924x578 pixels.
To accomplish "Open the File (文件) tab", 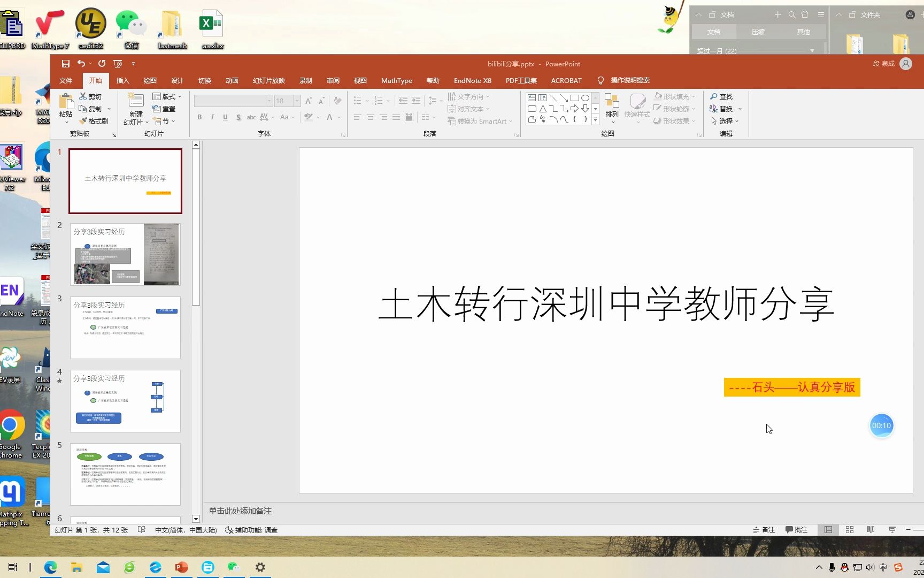I will 66,80.
